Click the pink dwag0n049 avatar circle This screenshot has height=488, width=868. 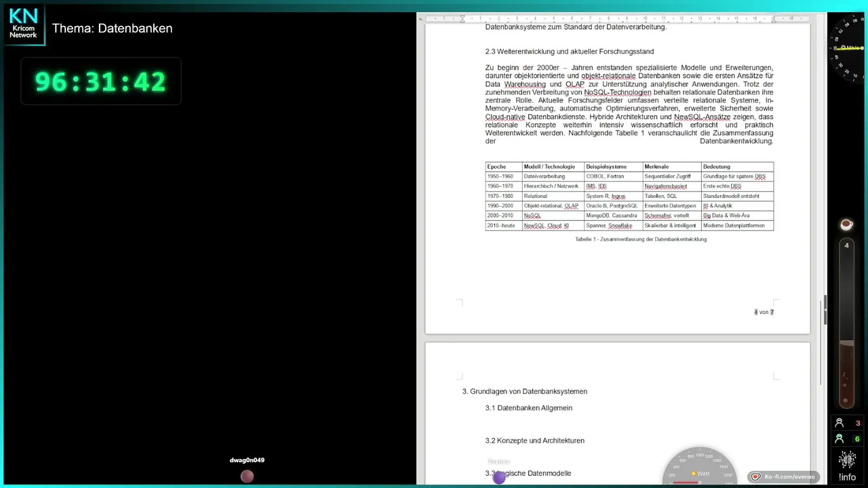pos(247,476)
